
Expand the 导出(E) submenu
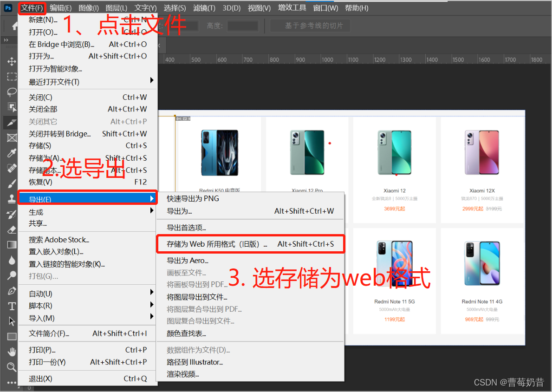87,199
